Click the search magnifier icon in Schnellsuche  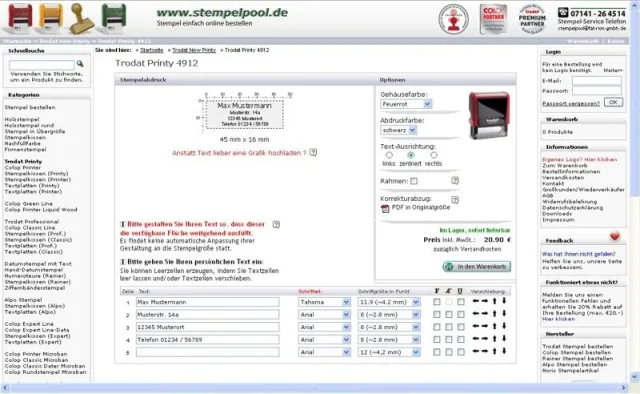80,64
